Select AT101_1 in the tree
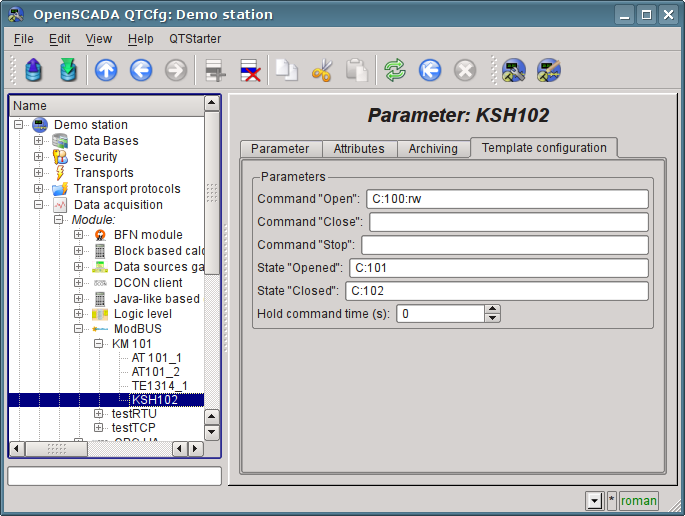 pyautogui.click(x=156, y=357)
